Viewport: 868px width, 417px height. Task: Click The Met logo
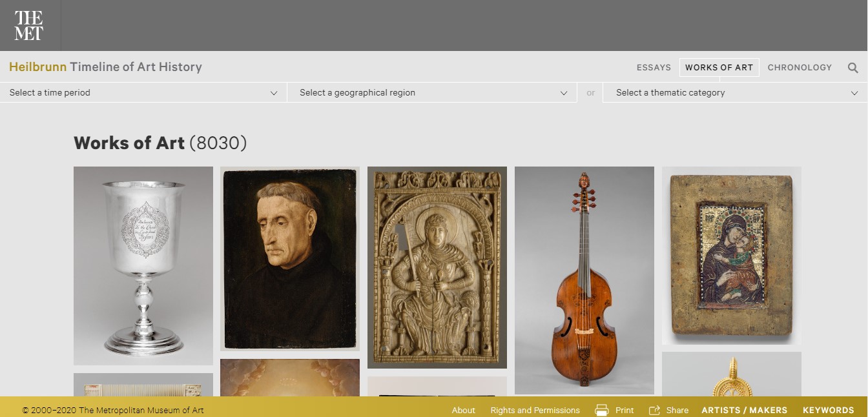(x=29, y=26)
